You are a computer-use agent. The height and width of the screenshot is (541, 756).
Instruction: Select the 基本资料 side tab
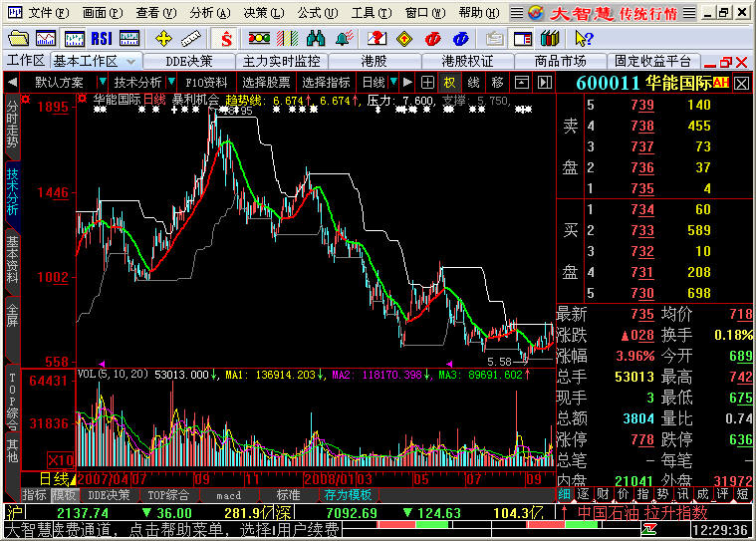click(12, 259)
